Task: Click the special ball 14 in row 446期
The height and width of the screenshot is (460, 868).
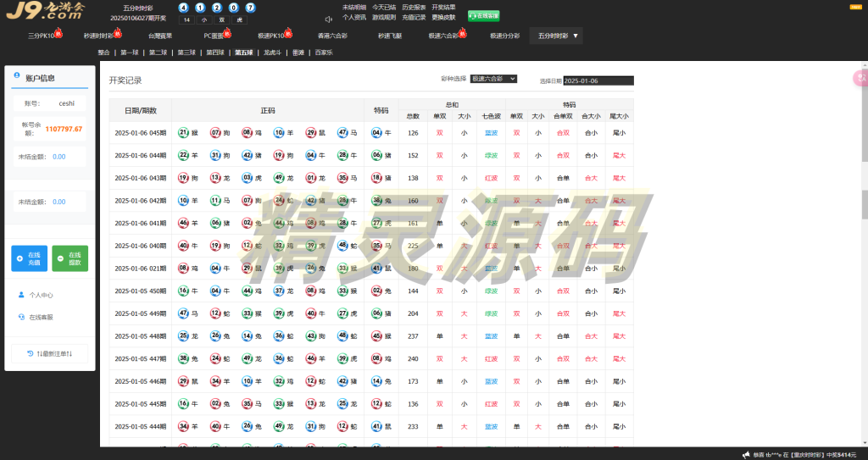Action: [x=376, y=381]
